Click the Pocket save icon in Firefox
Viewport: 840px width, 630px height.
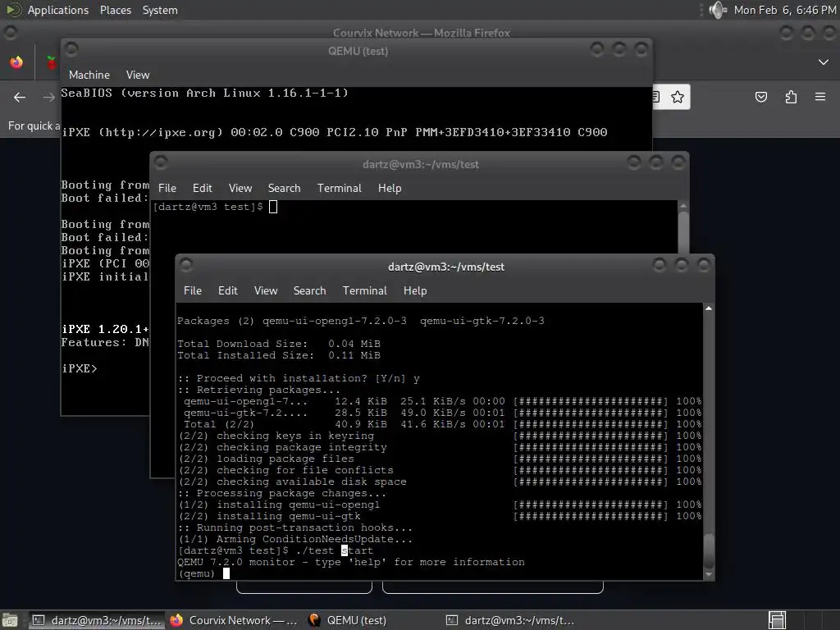pos(760,97)
